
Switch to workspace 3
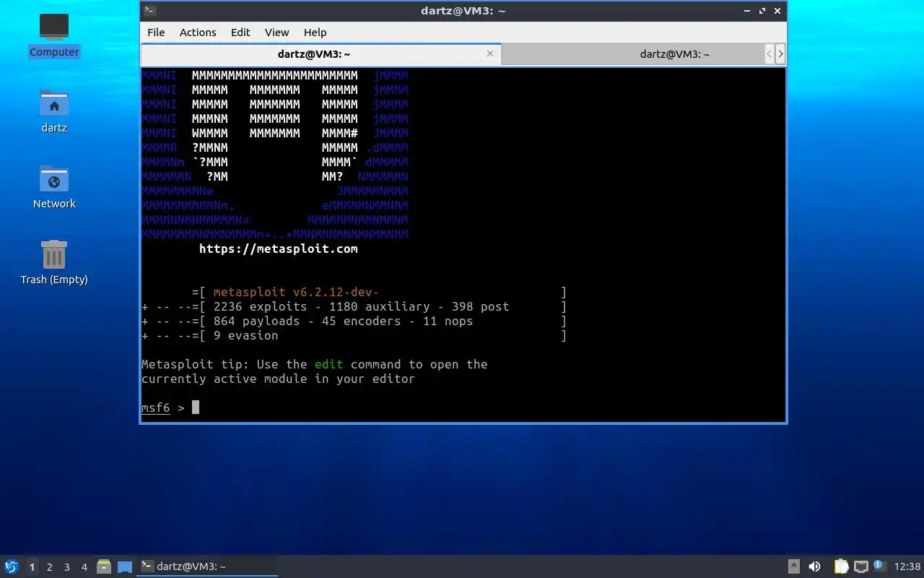(67, 567)
